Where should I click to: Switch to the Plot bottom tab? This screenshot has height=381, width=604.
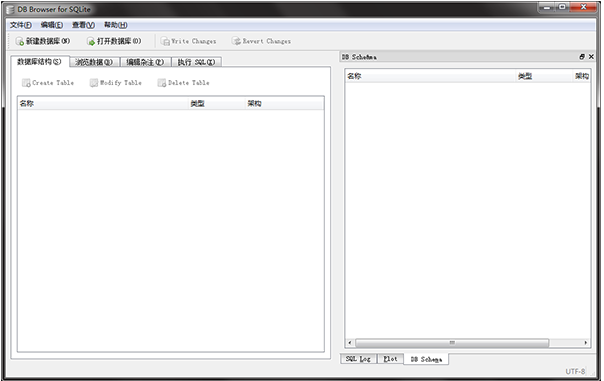tap(390, 359)
